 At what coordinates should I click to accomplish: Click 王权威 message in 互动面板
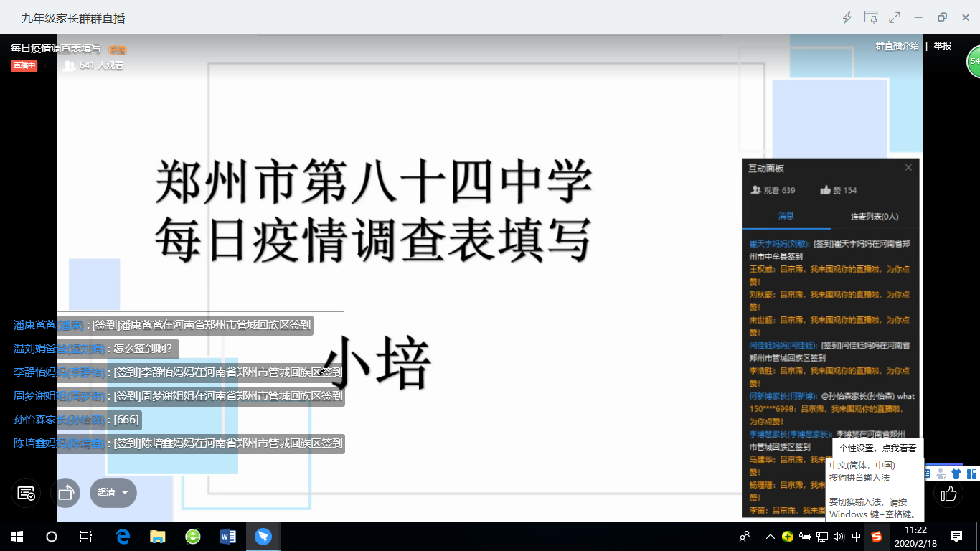830,275
